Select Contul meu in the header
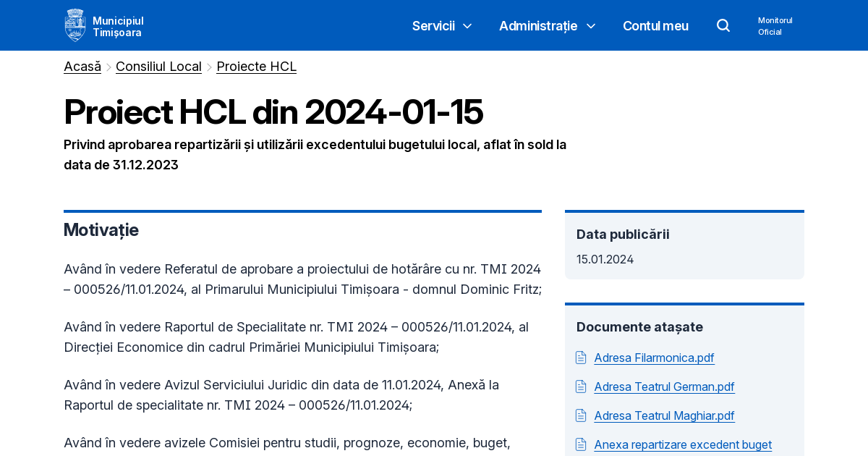This screenshot has width=868, height=456. coord(655,25)
